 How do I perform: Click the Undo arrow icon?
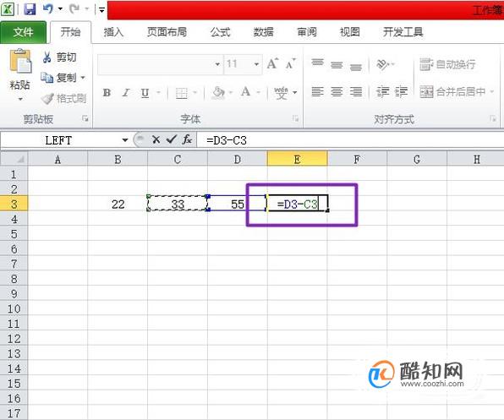coord(48,8)
